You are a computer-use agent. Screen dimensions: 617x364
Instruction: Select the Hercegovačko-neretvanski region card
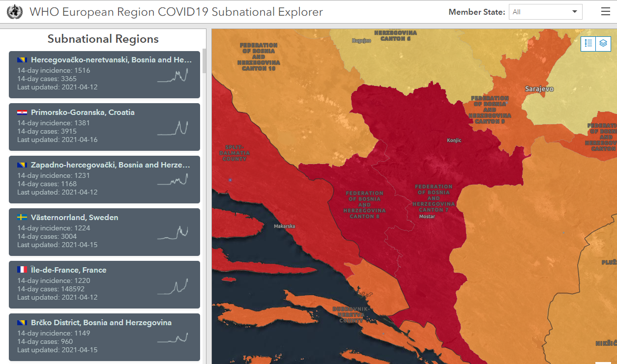tap(104, 75)
